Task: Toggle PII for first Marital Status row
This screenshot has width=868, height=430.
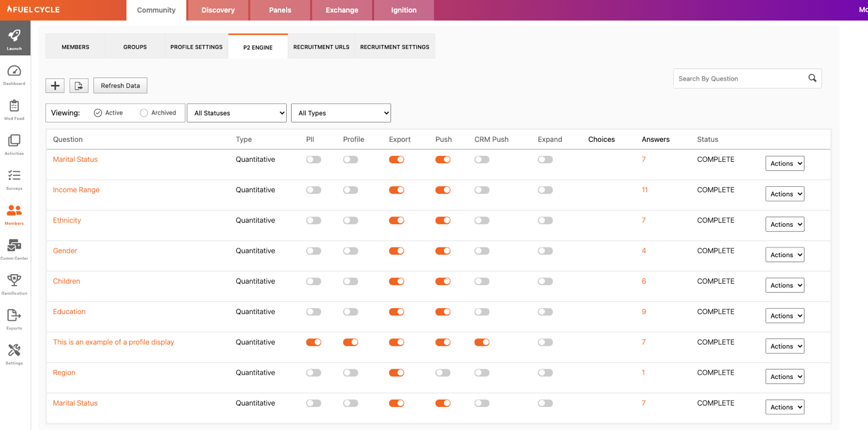Action: (x=313, y=160)
